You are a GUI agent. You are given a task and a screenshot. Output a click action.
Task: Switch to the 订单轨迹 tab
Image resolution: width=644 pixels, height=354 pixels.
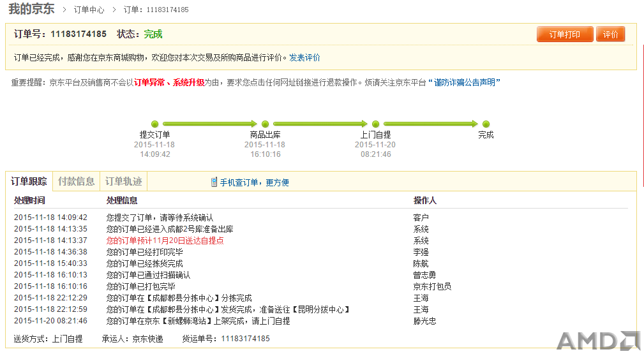point(124,182)
